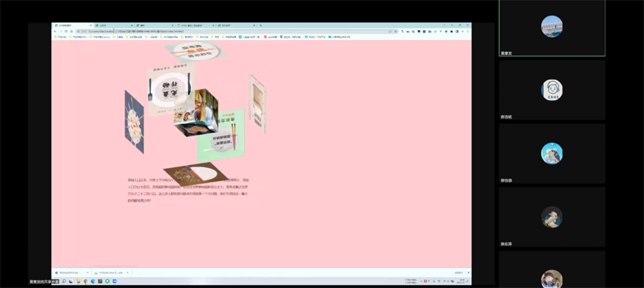This screenshot has height=288, width=644.
Task: Click the 黄章发 participant avatar
Action: click(552, 26)
